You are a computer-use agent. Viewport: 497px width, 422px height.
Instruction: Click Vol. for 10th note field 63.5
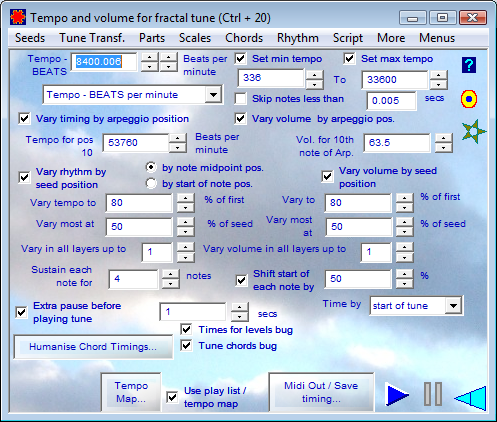[397, 143]
